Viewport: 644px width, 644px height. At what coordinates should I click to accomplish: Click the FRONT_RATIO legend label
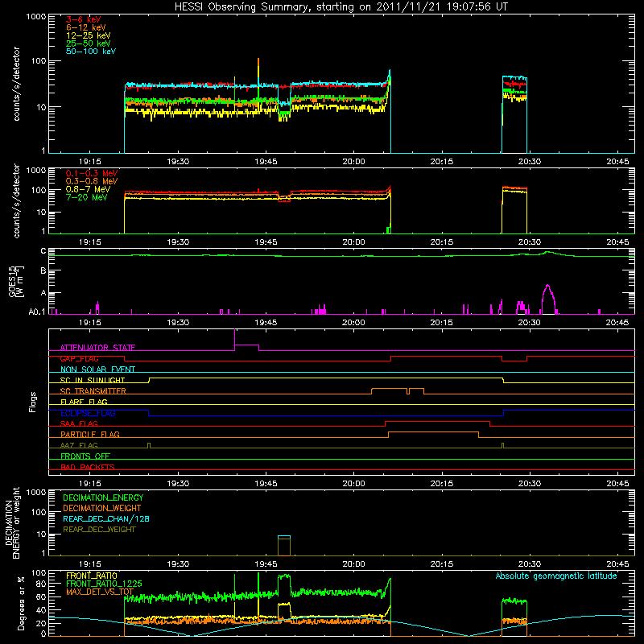coord(92,576)
